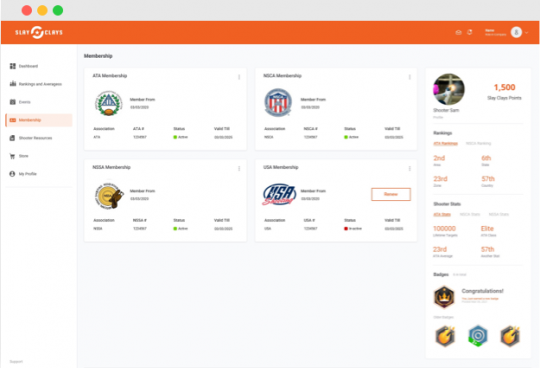Go to Events in the sidebar
Screen dimensions: 540x368
click(x=20, y=102)
